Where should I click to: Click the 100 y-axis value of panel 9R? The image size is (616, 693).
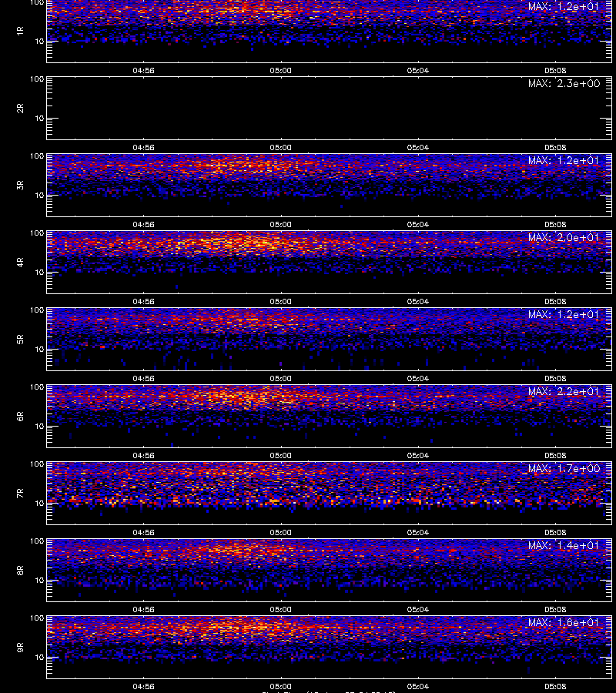(x=37, y=618)
